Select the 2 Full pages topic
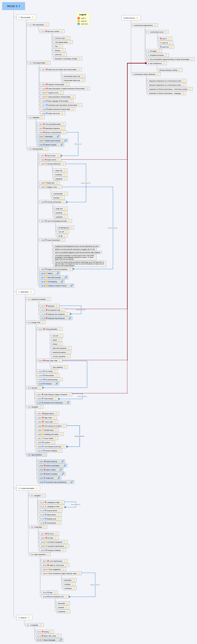The height and width of the screenshot is (644, 197). (154, 51)
